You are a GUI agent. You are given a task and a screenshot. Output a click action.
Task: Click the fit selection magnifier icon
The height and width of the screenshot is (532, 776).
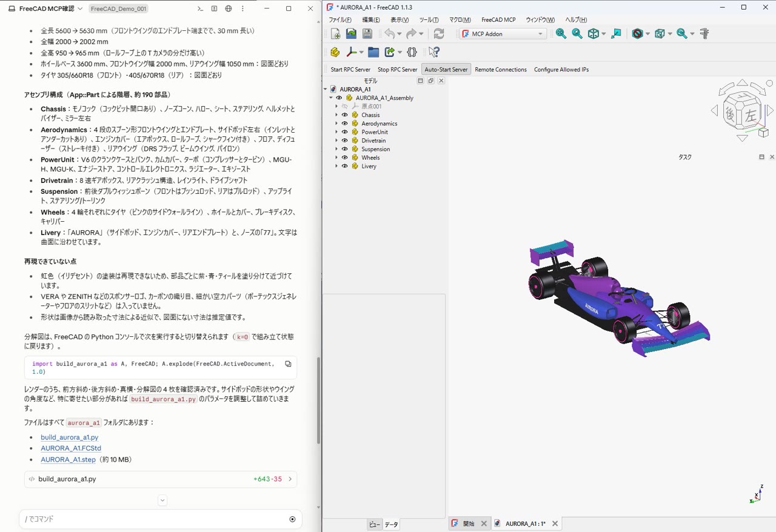click(577, 34)
